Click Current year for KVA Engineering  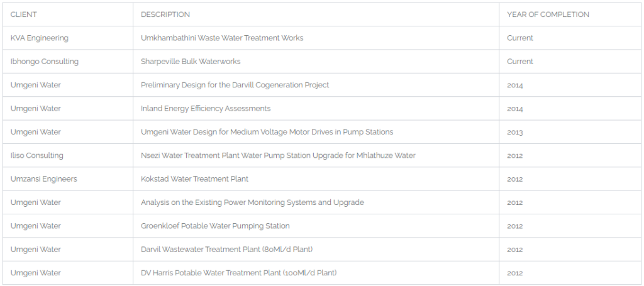[x=520, y=38]
